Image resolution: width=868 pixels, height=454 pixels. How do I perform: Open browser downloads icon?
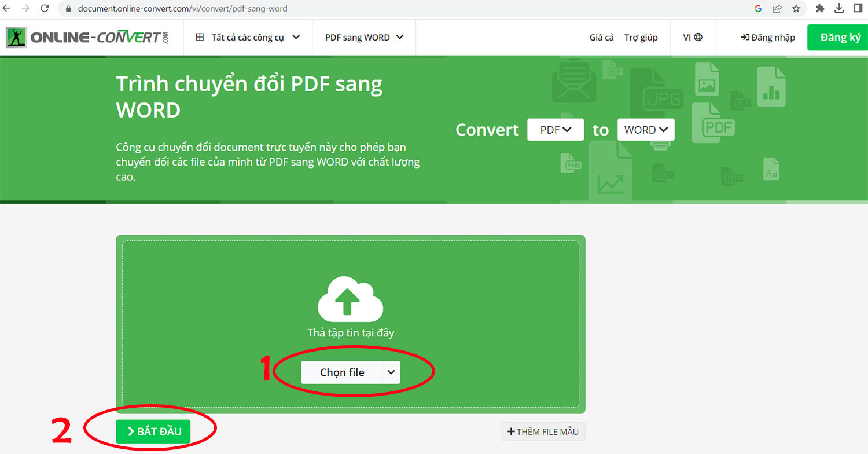point(839,9)
